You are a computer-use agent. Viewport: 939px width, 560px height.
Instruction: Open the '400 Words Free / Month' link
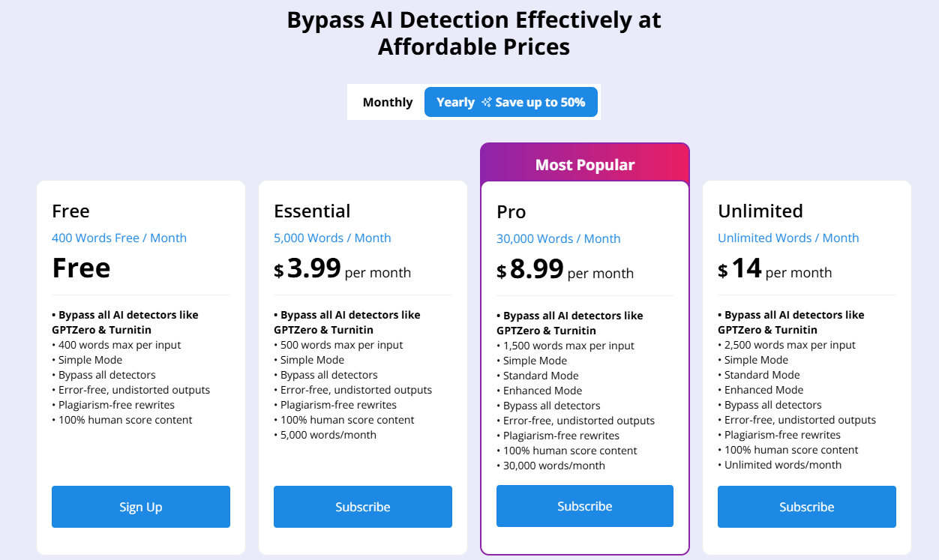point(119,238)
